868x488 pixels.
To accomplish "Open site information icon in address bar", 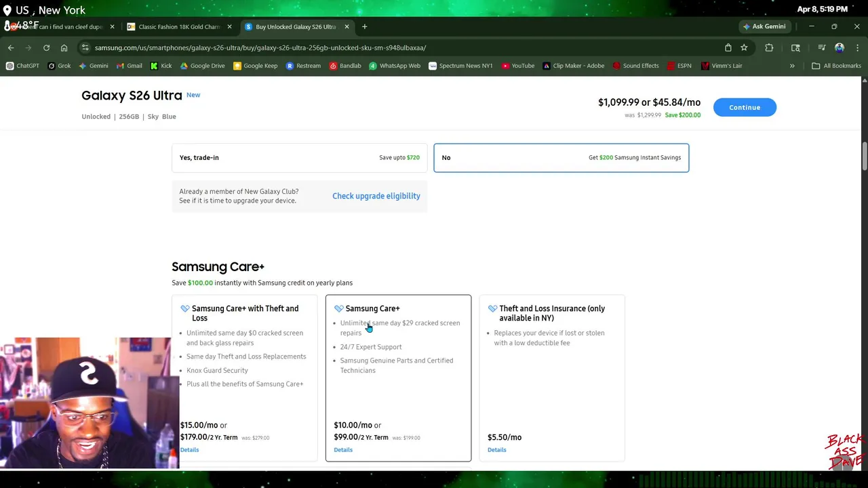I will click(85, 47).
